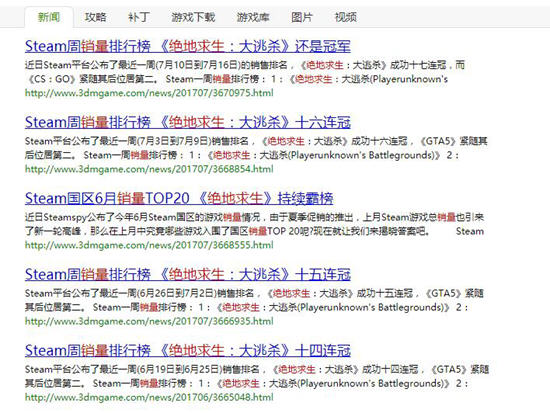Image resolution: width=550 pixels, height=413 pixels.
Task: Open the 攻略 tab
Action: click(x=95, y=17)
